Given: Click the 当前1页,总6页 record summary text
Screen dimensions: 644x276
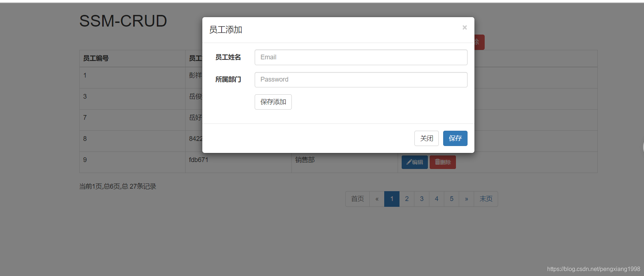Looking at the screenshot, I should pos(118,186).
